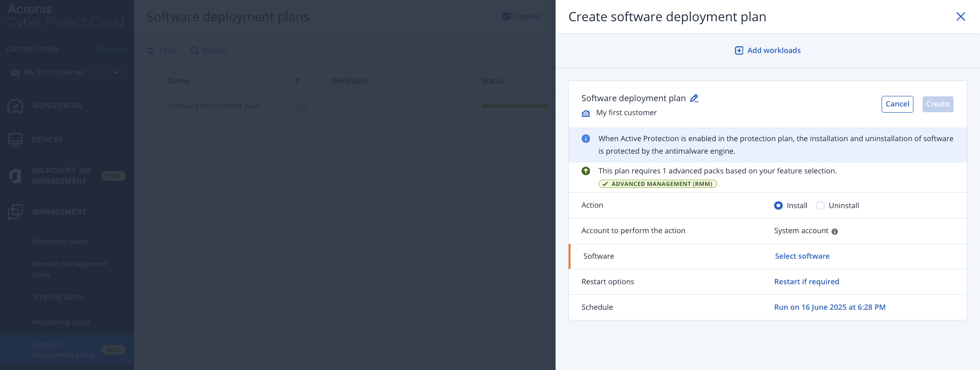Image resolution: width=980 pixels, height=370 pixels.
Task: Open Restart if required options
Action: 806,282
